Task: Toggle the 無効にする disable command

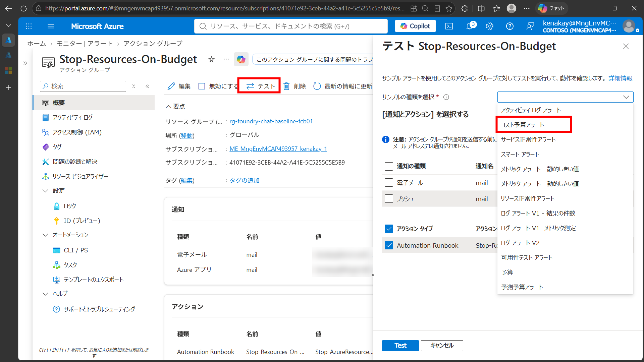Action: coord(218,86)
